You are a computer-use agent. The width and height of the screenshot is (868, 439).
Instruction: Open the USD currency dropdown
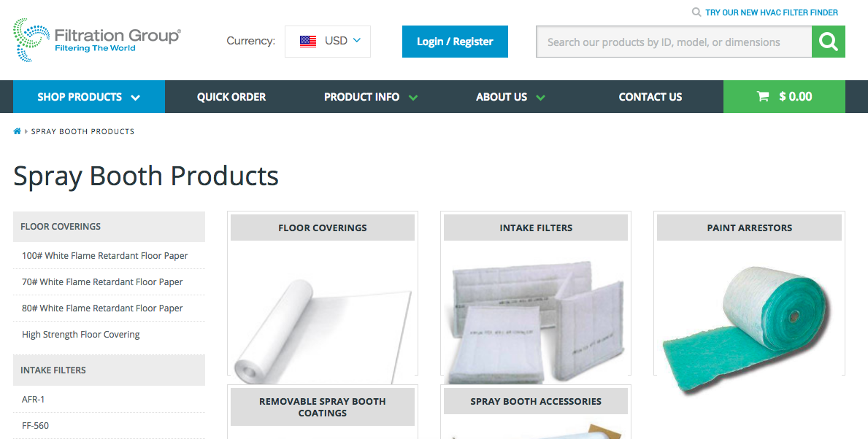click(x=328, y=41)
